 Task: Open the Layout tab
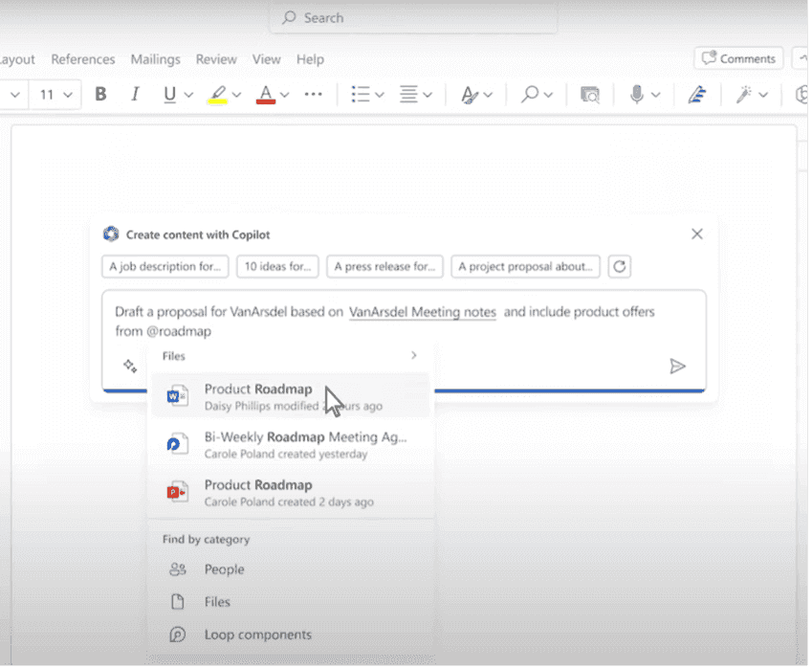[17, 59]
